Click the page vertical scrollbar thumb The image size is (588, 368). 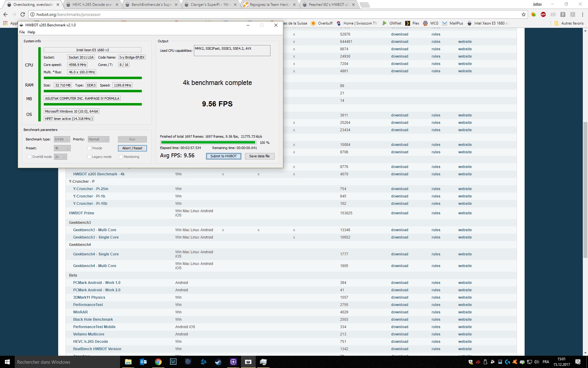585,190
